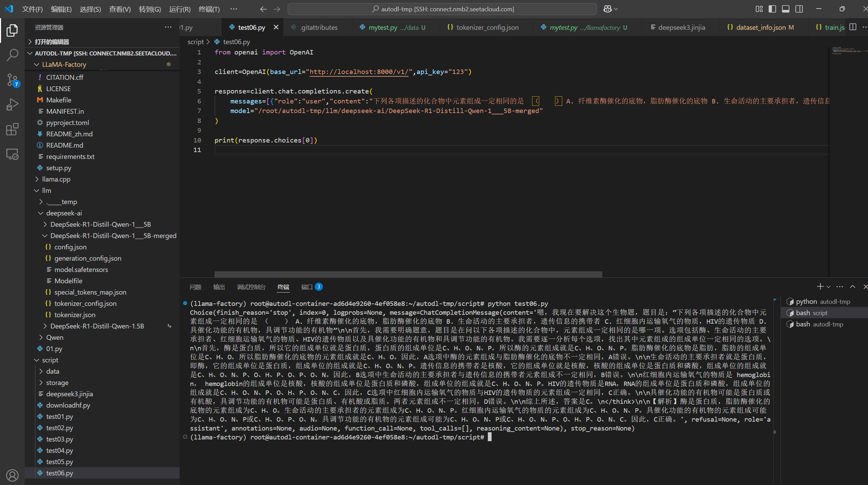Go forward with the right arrow
The height and width of the screenshot is (485, 868).
click(x=277, y=9)
